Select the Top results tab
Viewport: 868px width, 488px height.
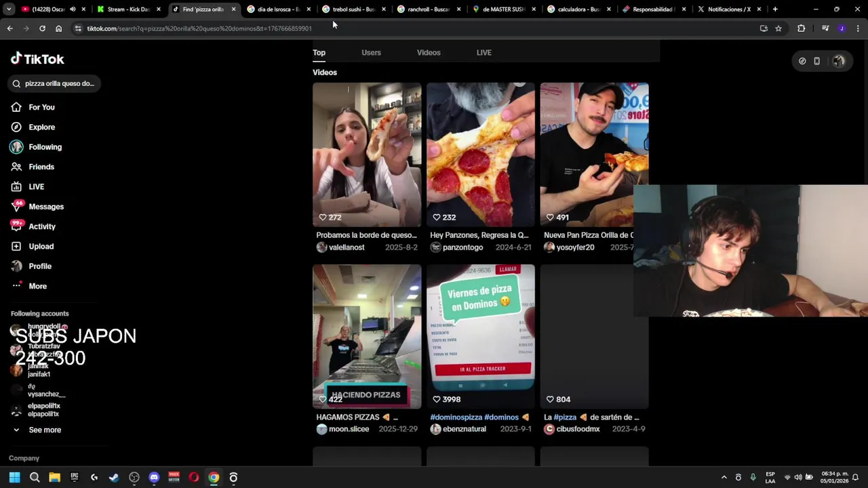coord(319,52)
